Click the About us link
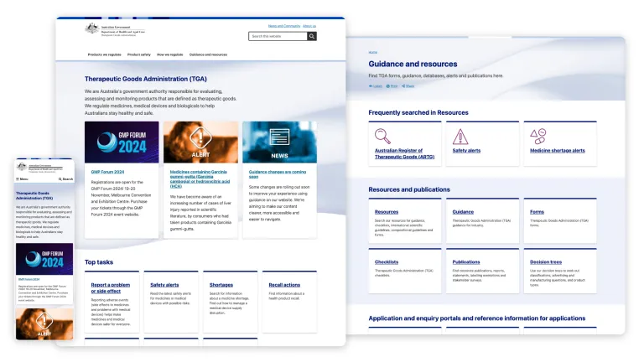Image resolution: width=644 pixels, height=362 pixels. click(x=309, y=26)
